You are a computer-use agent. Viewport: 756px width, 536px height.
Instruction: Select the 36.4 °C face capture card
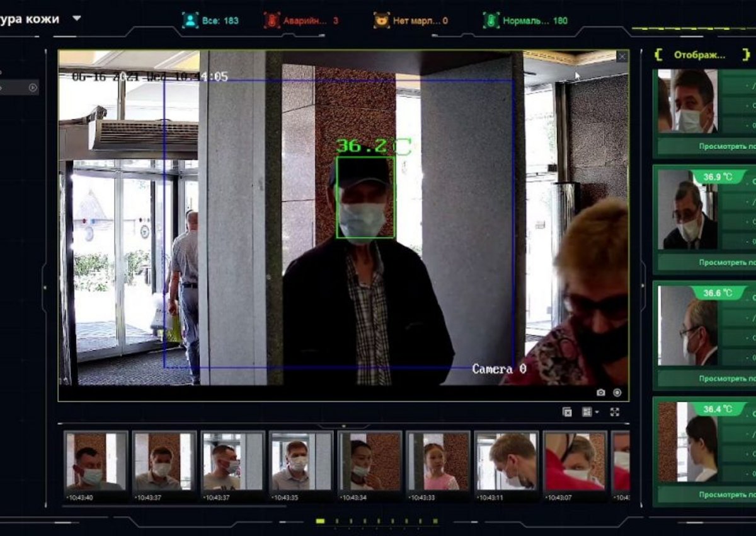pyautogui.click(x=704, y=451)
